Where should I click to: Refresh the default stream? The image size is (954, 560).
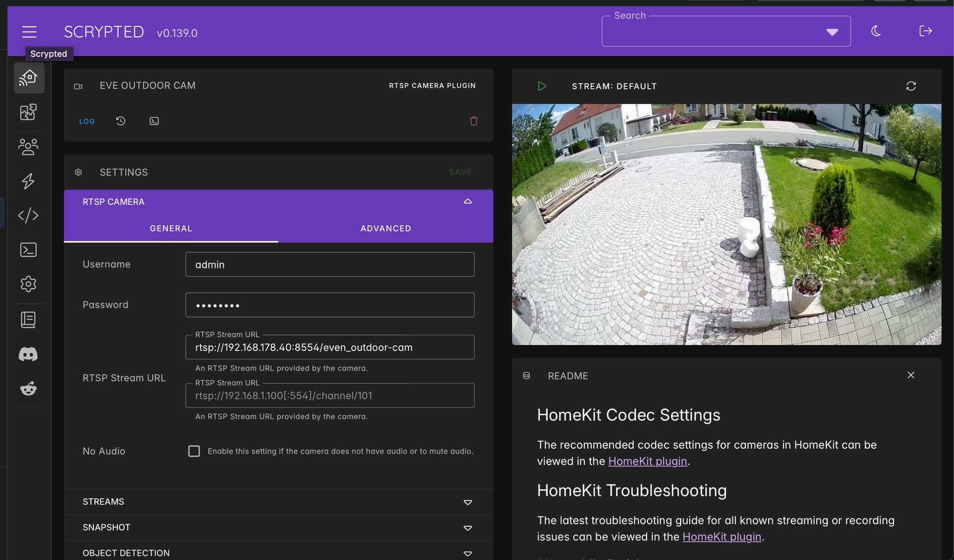tap(911, 86)
